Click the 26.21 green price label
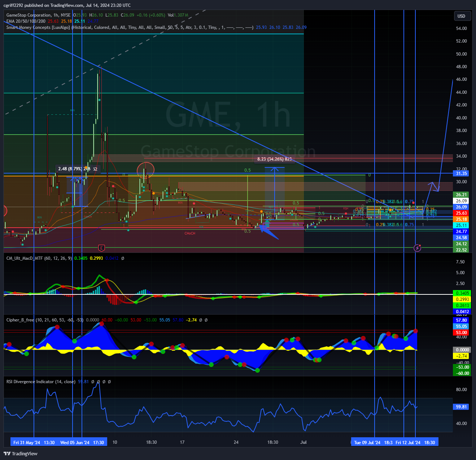 461,195
